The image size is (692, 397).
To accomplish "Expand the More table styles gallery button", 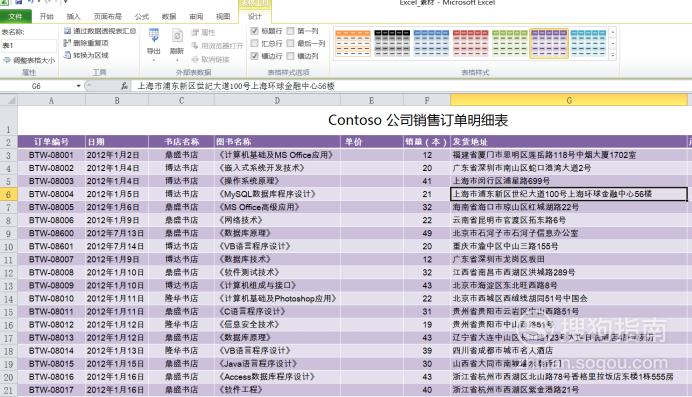I will [613, 55].
